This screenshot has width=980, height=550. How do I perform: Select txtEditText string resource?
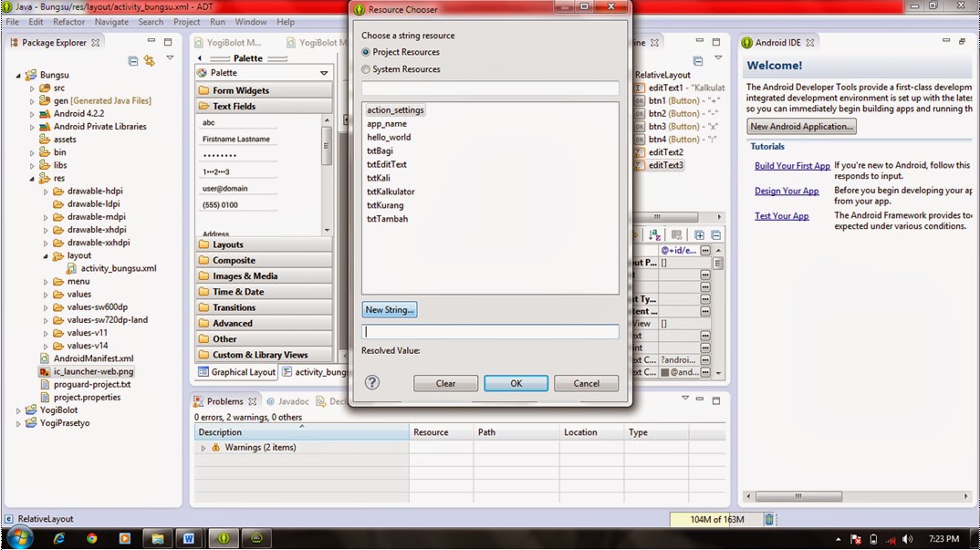click(x=387, y=164)
